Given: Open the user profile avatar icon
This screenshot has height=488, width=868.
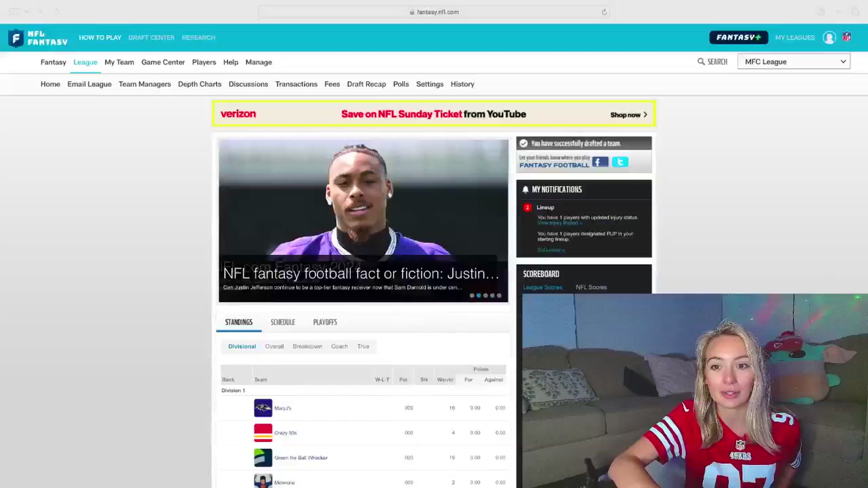Looking at the screenshot, I should 829,38.
